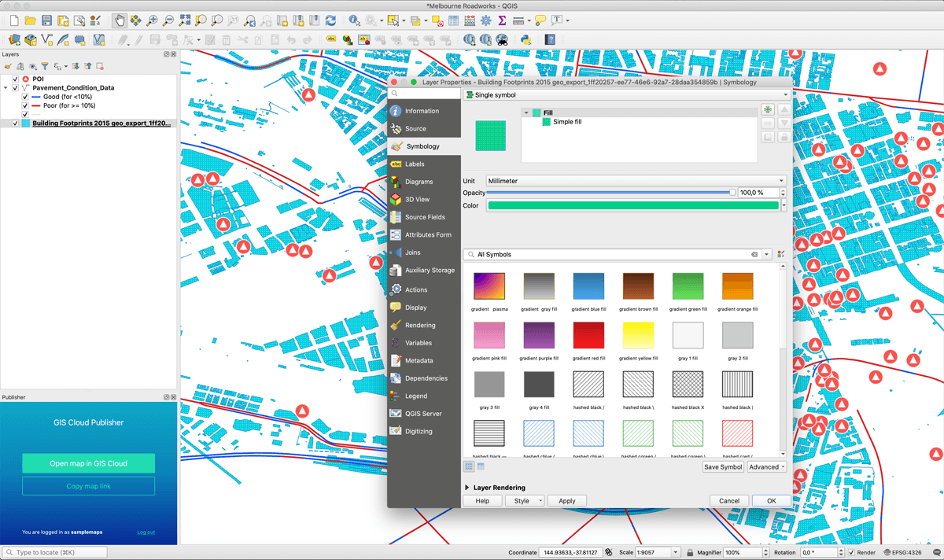This screenshot has height=560, width=944.
Task: Click Collapse All icon in Layers panel
Action: [88, 66]
